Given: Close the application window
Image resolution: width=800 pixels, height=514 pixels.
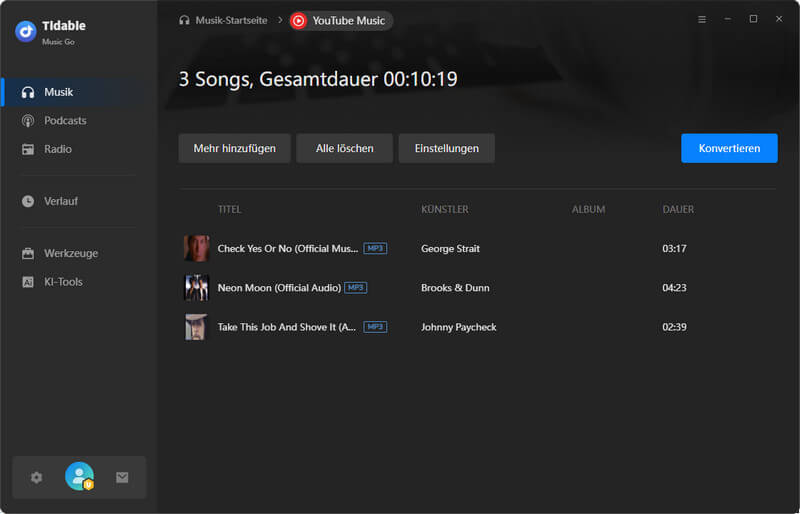Looking at the screenshot, I should coord(779,19).
